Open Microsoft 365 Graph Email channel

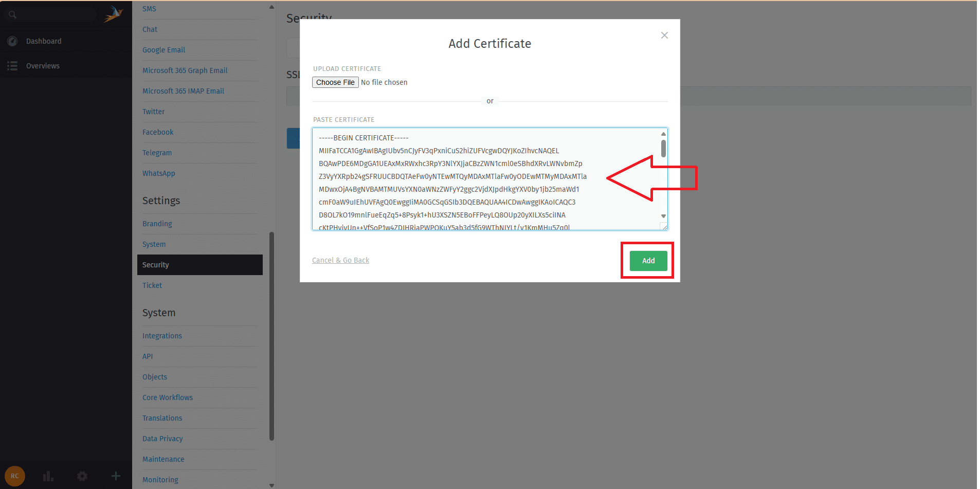coord(185,70)
